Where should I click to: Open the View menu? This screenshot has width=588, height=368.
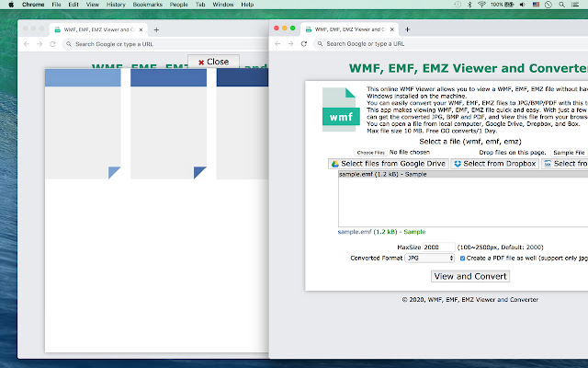[92, 5]
